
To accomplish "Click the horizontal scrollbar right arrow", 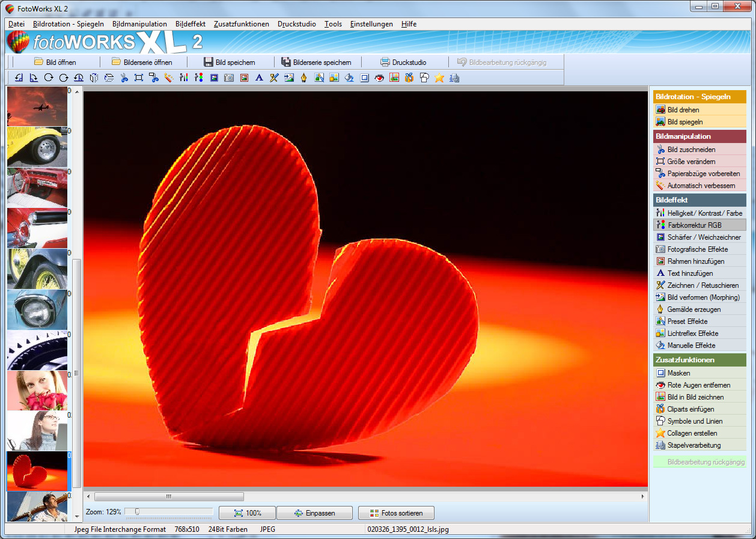I will pos(643,497).
